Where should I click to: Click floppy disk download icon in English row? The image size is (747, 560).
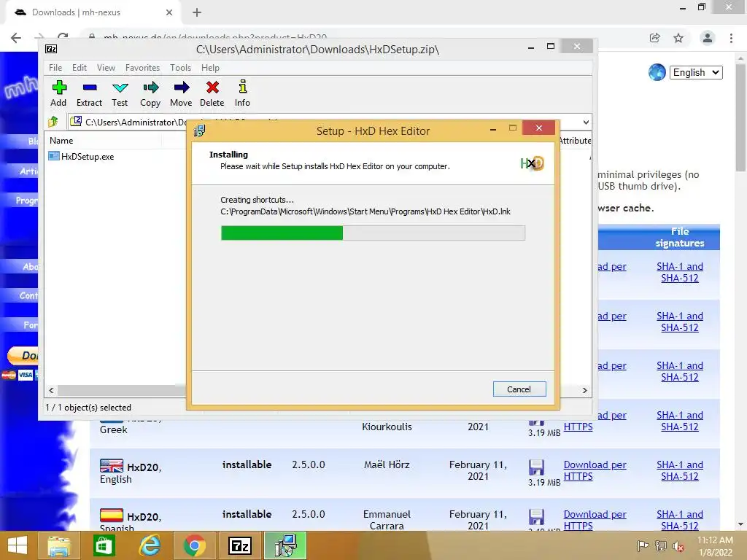(536, 467)
